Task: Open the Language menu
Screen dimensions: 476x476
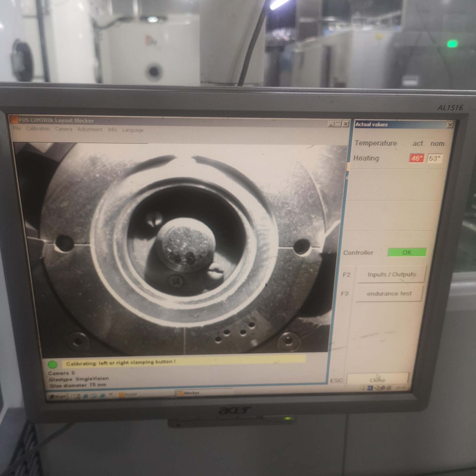Action: (x=133, y=130)
